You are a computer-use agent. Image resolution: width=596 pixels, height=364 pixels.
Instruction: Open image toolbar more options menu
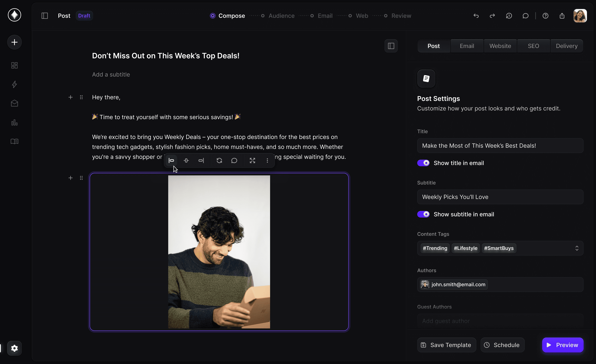coord(267,160)
